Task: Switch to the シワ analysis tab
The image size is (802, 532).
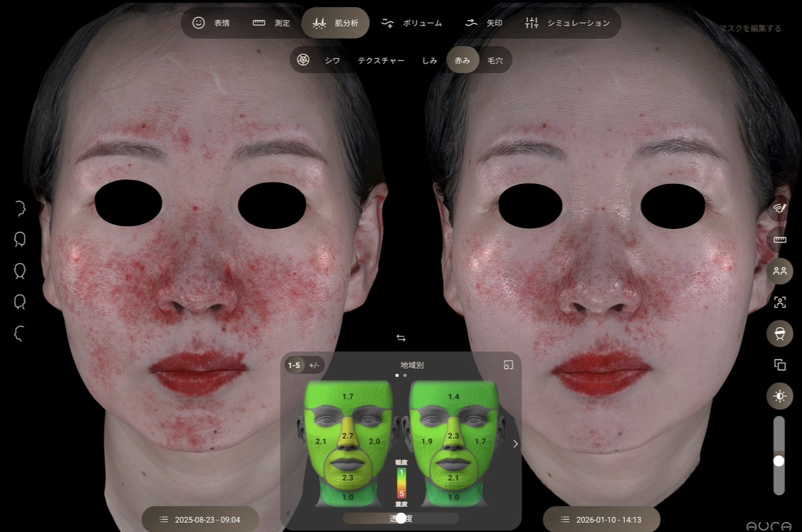Action: (332, 60)
